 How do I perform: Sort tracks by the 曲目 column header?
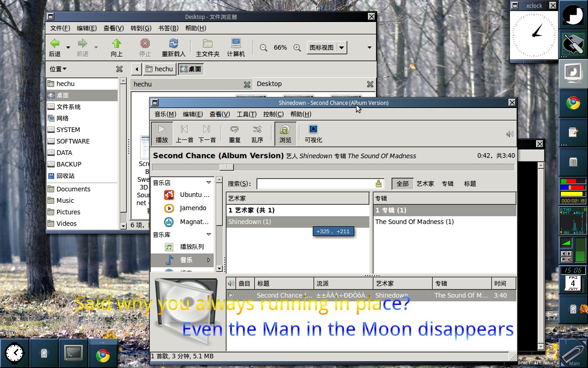tap(244, 283)
